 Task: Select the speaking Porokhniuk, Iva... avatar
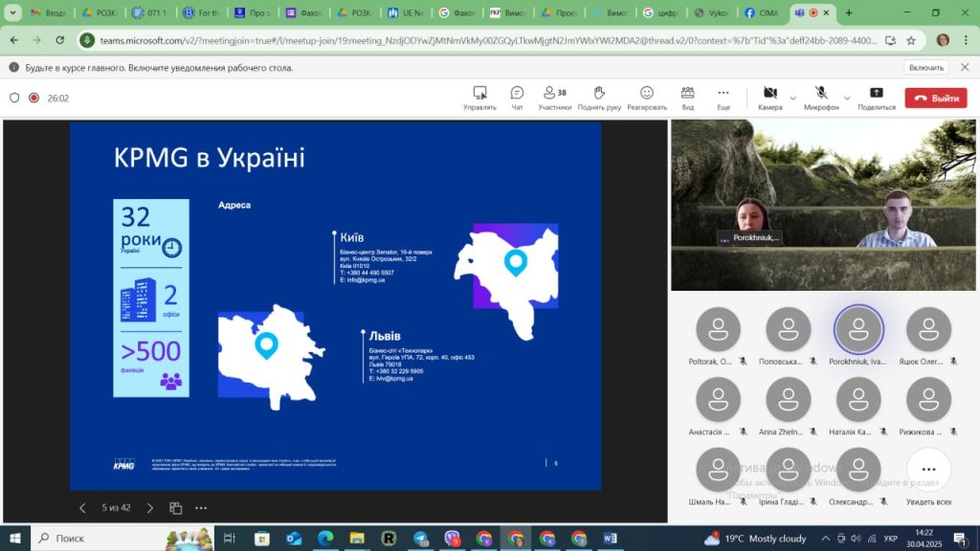[x=858, y=329]
